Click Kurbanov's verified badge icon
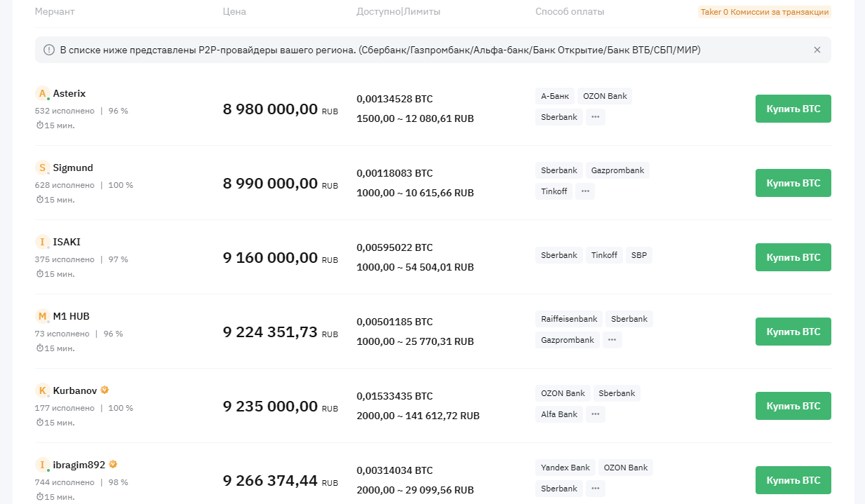This screenshot has height=504, width=865. [105, 390]
